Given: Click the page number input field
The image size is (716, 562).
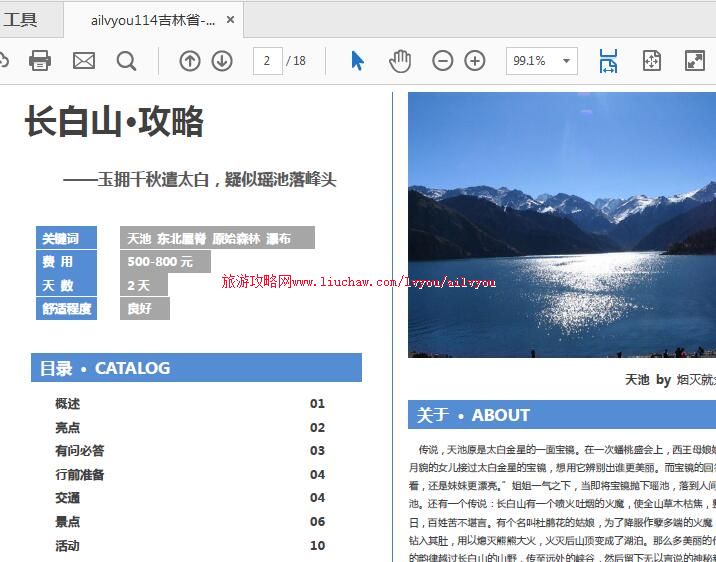Looking at the screenshot, I should [267, 61].
